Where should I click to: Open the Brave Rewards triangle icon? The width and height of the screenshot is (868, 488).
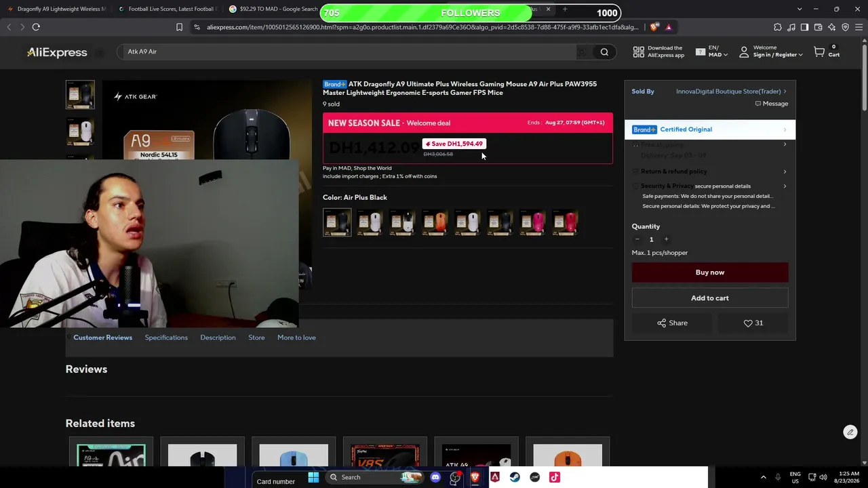(668, 27)
